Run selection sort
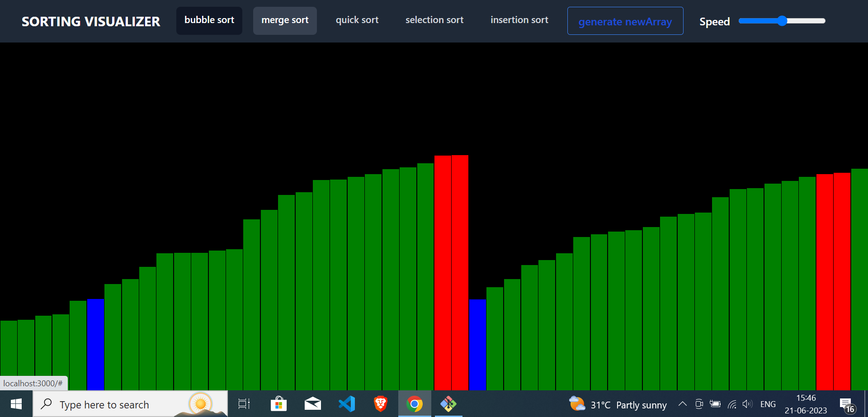 pos(434,20)
